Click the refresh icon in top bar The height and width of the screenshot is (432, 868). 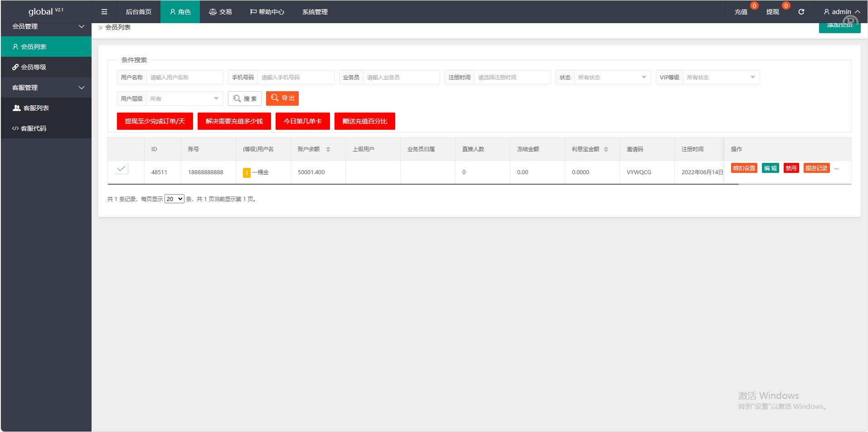pyautogui.click(x=801, y=12)
